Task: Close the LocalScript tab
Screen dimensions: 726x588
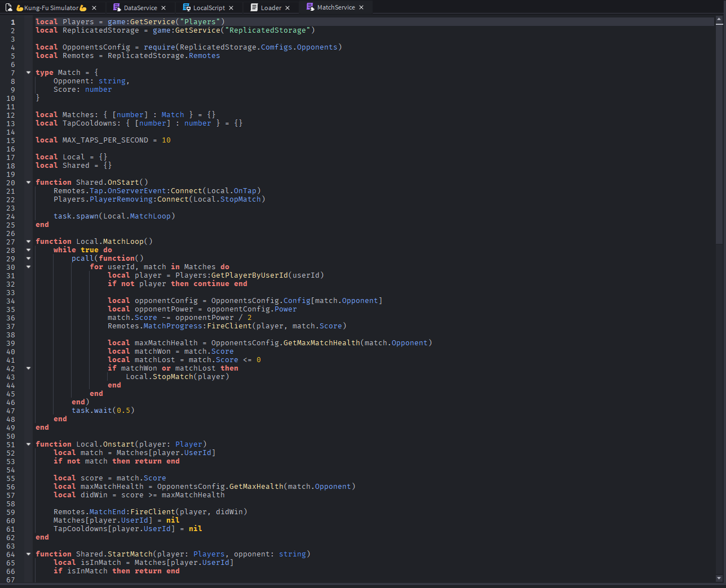Action: click(231, 8)
